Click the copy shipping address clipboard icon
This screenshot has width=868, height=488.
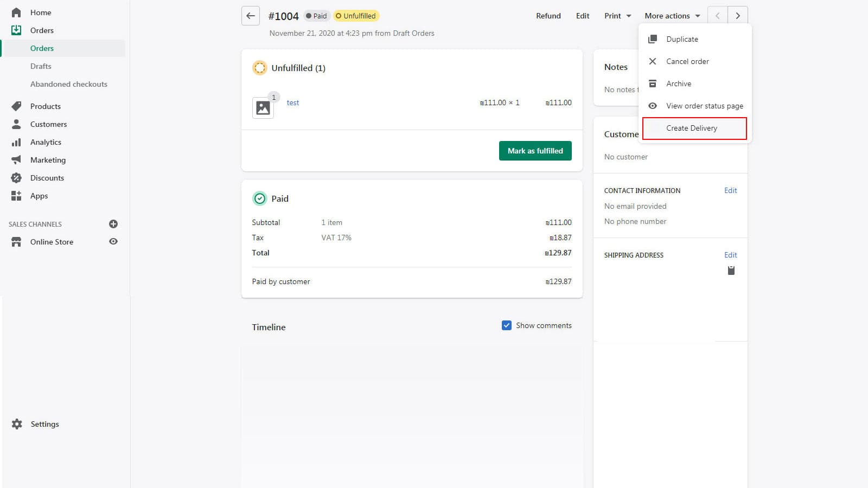(731, 269)
